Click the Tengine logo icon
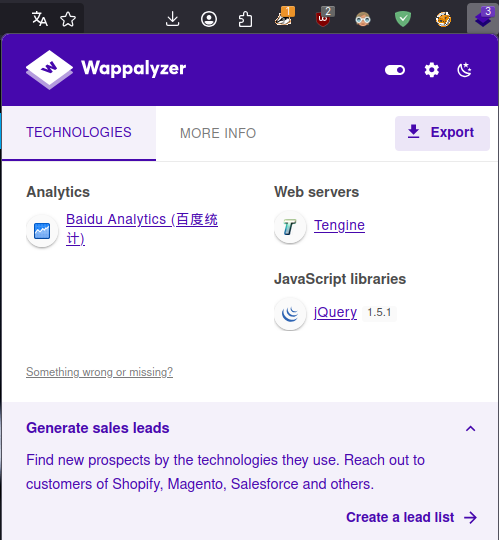 (x=290, y=227)
